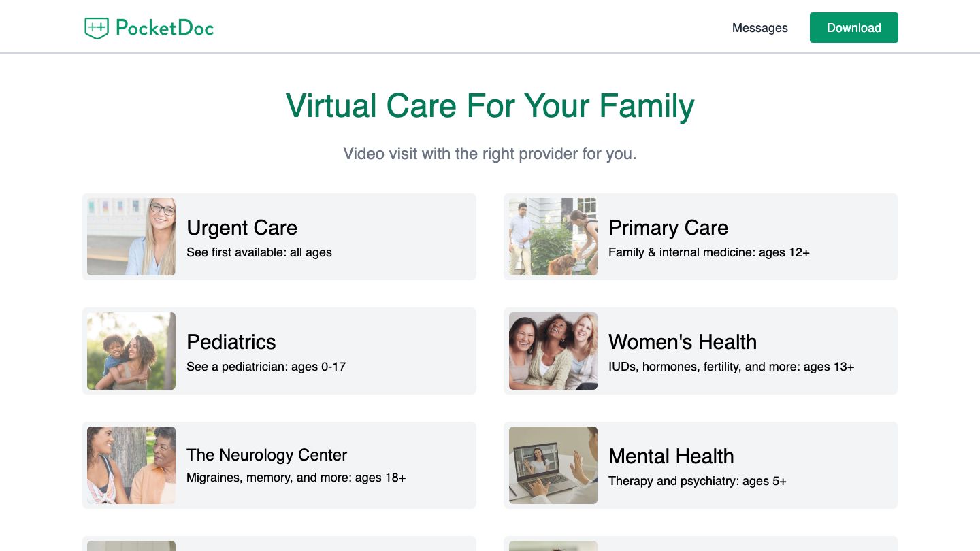This screenshot has height=551, width=980.
Task: Choose the Pediatrics heading
Action: [231, 342]
